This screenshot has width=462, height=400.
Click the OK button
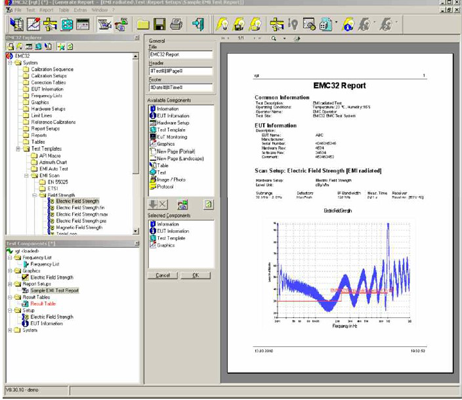coord(196,275)
